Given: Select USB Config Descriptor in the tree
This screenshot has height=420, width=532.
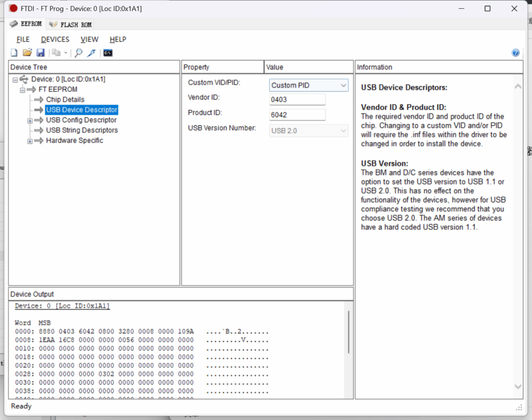Looking at the screenshot, I should click(x=81, y=120).
